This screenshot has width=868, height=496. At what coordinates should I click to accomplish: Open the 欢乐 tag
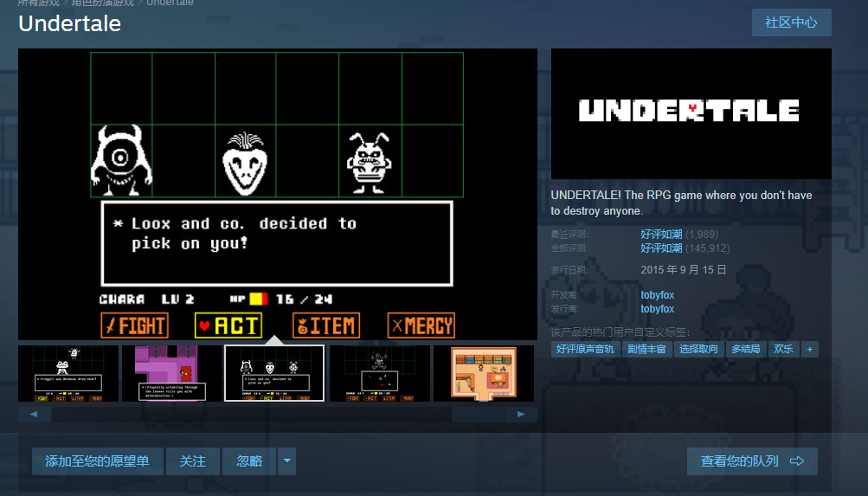pos(783,349)
